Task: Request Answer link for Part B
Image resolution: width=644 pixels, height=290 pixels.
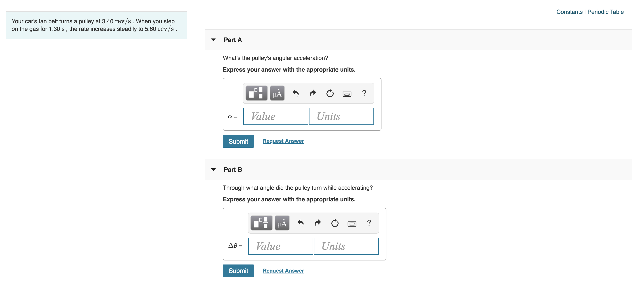Action: point(283,270)
